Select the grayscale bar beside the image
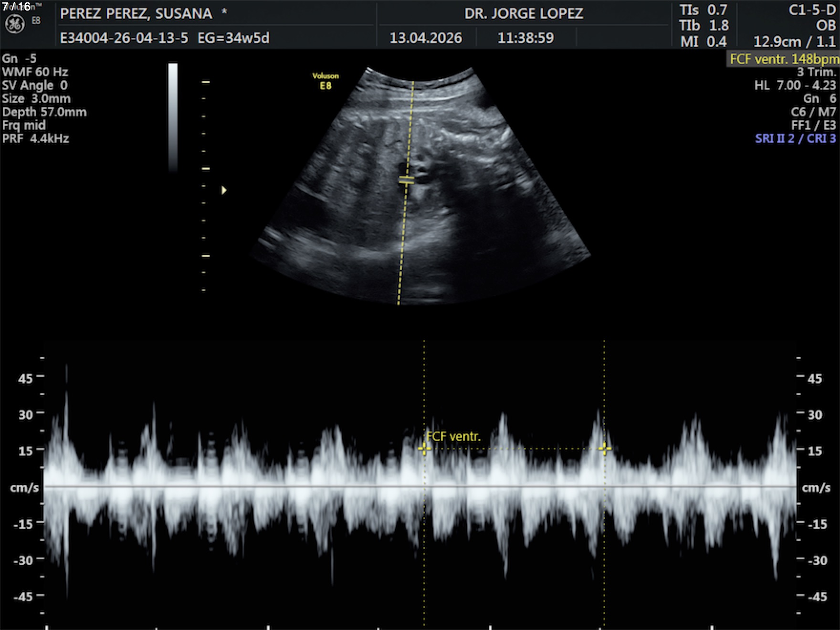The image size is (840, 630). (173, 117)
